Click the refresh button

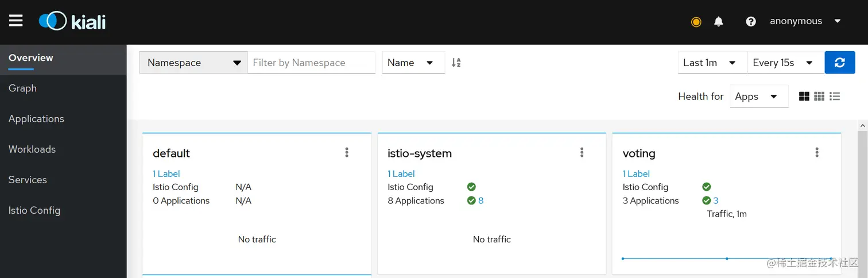pyautogui.click(x=839, y=63)
